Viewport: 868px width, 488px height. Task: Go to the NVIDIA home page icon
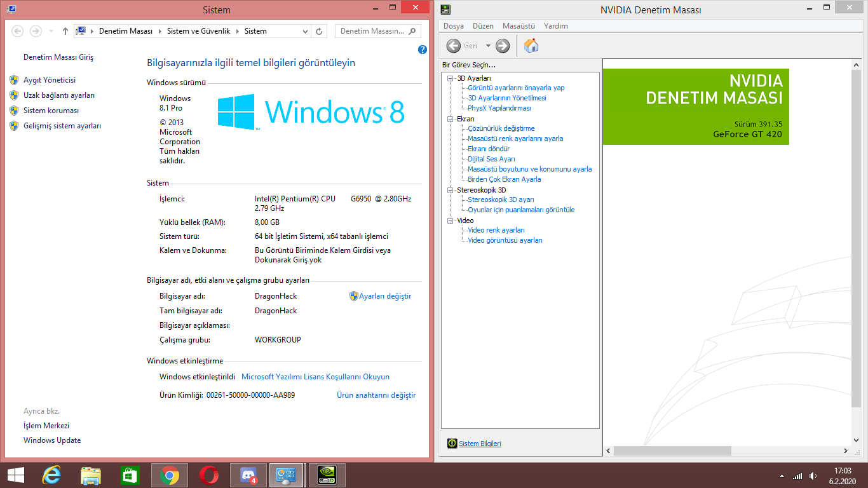tap(531, 46)
